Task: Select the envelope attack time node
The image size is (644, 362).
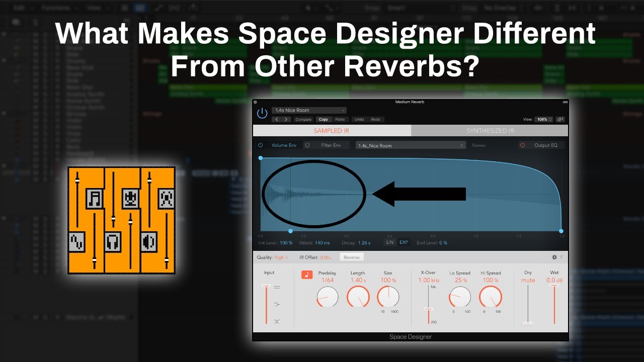Action: [290, 231]
